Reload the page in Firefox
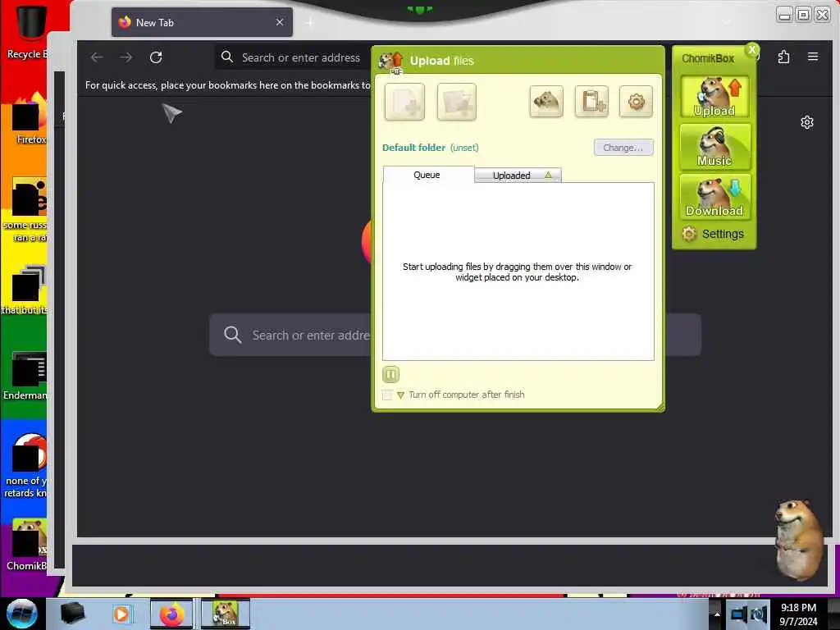840x630 pixels. [156, 57]
